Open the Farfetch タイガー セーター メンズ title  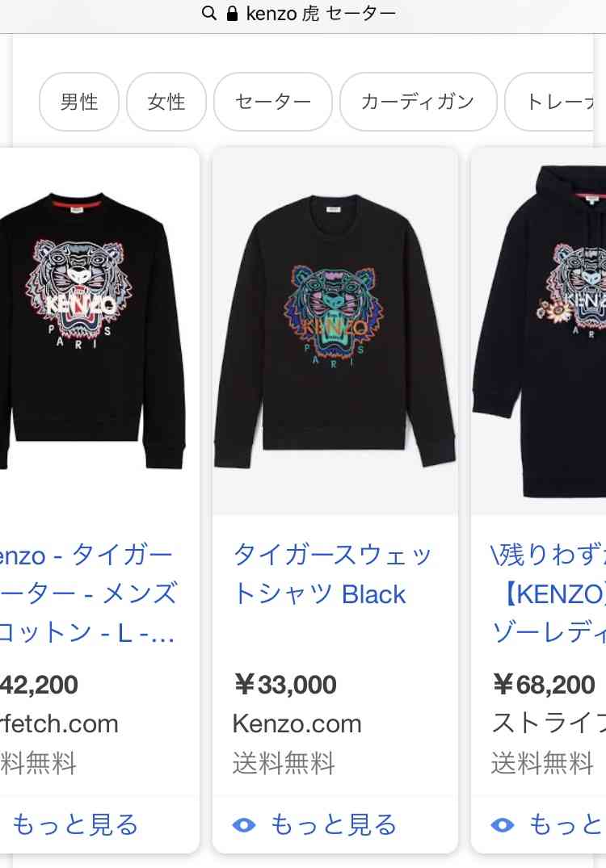click(x=89, y=593)
